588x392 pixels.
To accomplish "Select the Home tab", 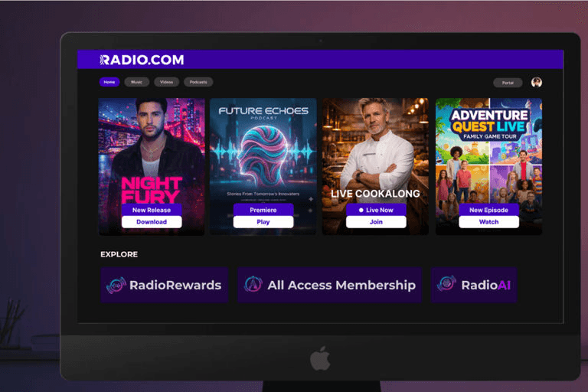I will [x=109, y=82].
